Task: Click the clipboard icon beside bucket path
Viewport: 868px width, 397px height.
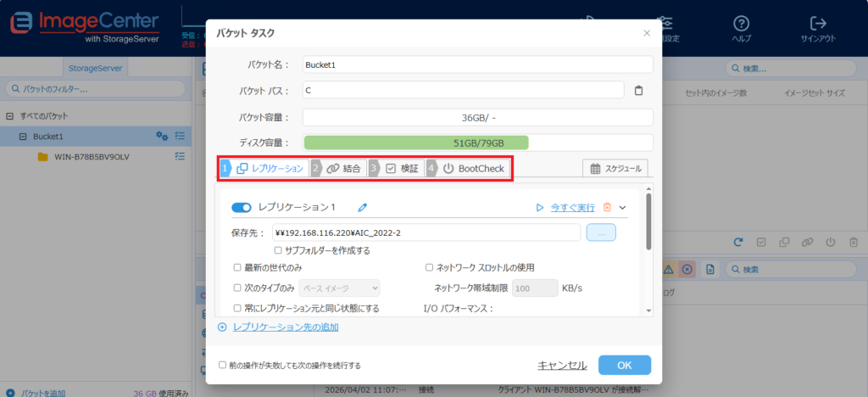Action: (639, 90)
